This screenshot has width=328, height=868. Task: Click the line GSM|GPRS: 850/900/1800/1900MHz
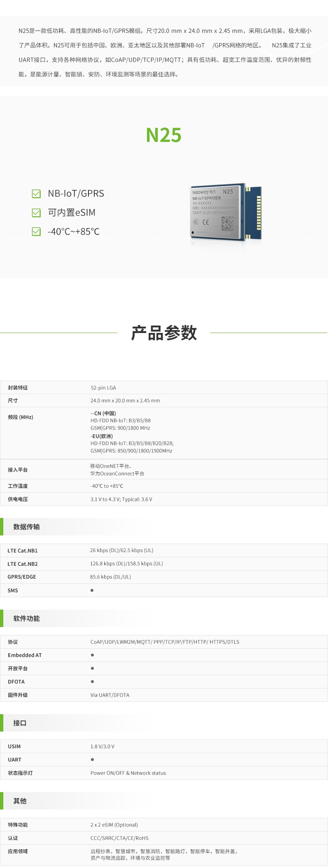coord(131,451)
